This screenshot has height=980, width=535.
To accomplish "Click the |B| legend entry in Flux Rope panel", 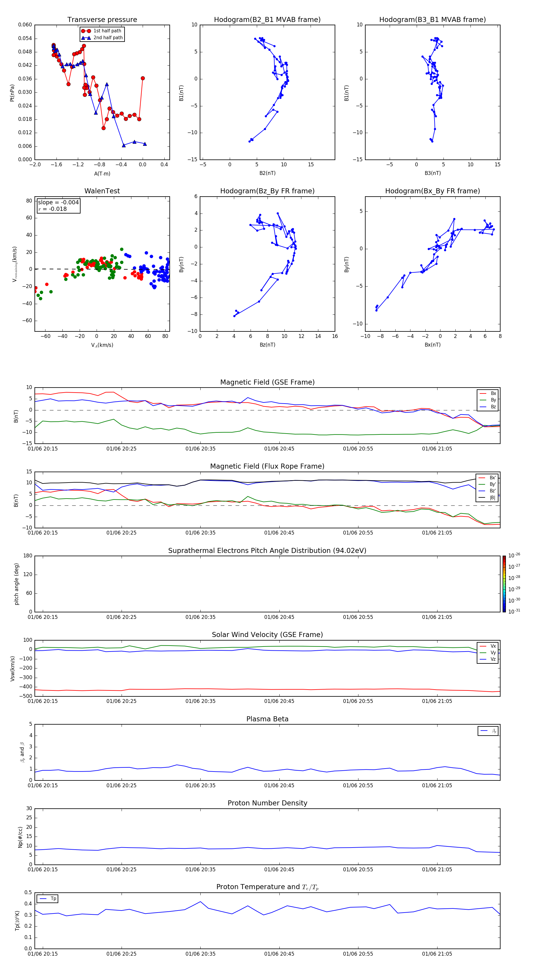I will [487, 498].
